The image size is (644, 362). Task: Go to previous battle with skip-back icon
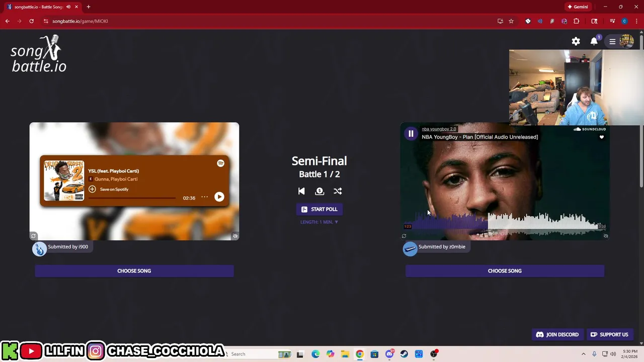pos(301,191)
